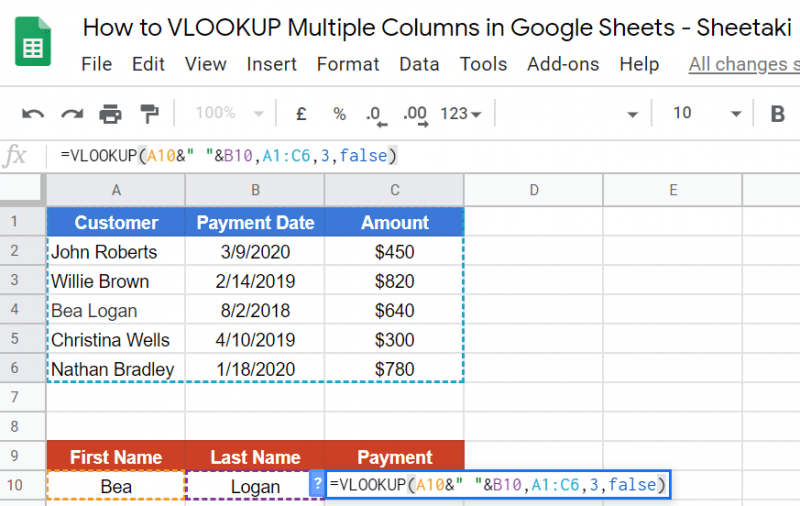Click the Redo arrow icon
Screen dimensions: 800x506
point(72,114)
